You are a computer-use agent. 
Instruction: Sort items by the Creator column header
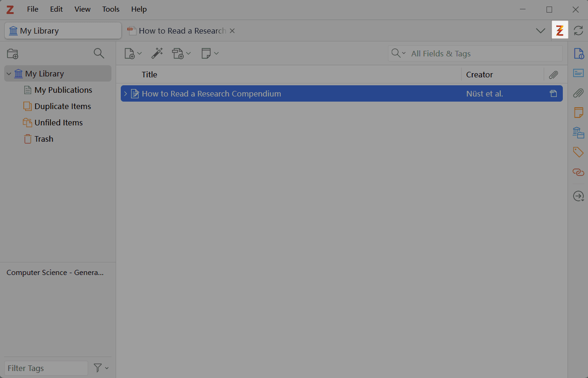click(x=479, y=75)
